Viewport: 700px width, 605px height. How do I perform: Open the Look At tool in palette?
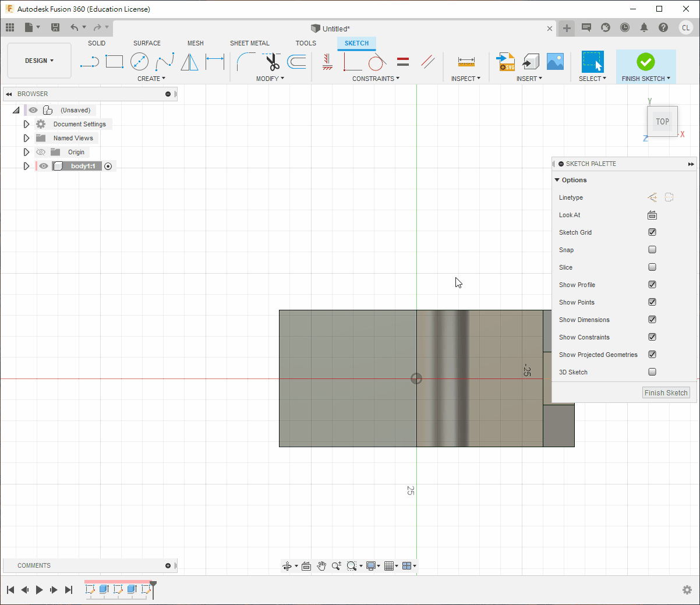[652, 215]
